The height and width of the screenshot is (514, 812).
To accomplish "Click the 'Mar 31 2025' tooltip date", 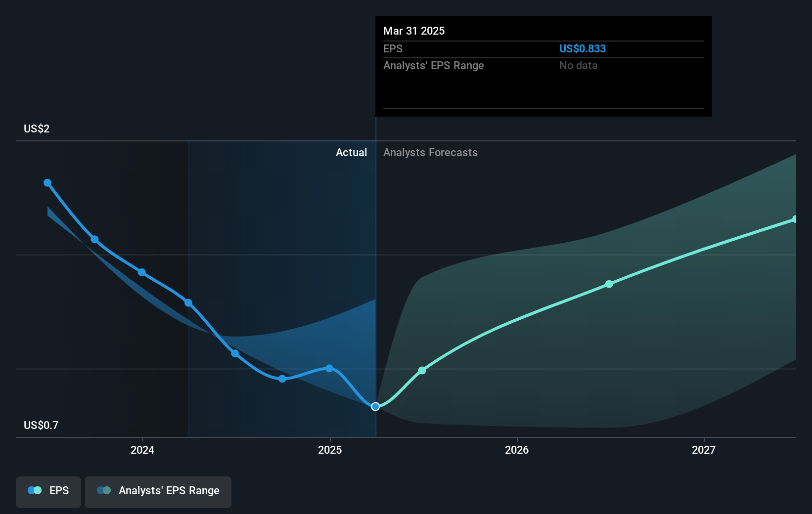I will (x=414, y=31).
